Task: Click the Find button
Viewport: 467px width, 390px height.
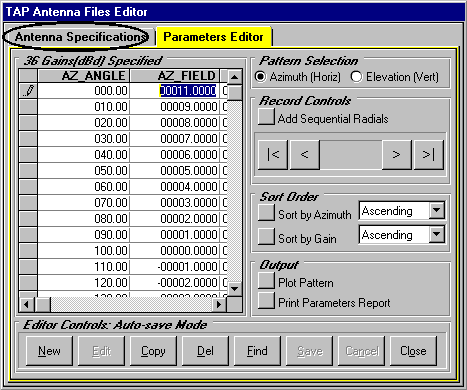Action: point(257,351)
